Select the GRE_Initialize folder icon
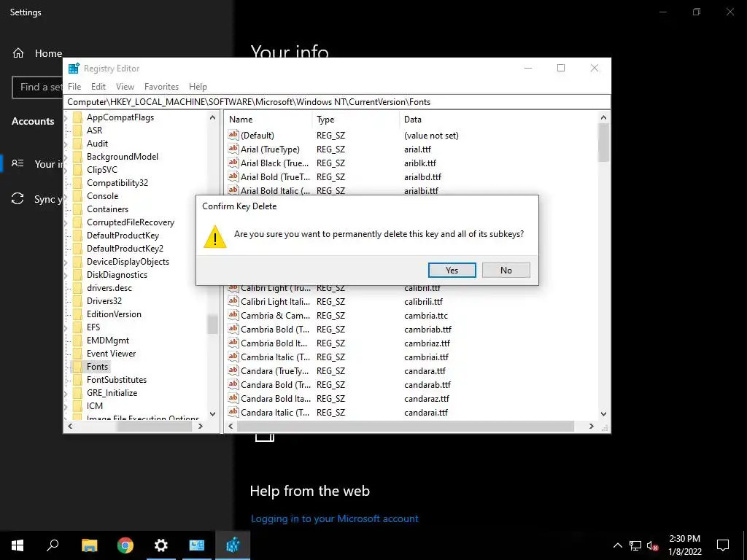The width and height of the screenshot is (747, 560). (x=77, y=393)
